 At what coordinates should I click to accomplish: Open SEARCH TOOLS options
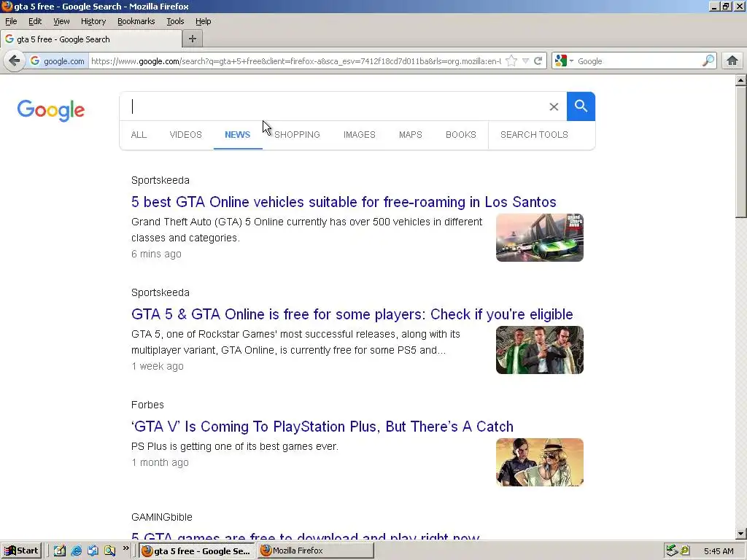(534, 135)
